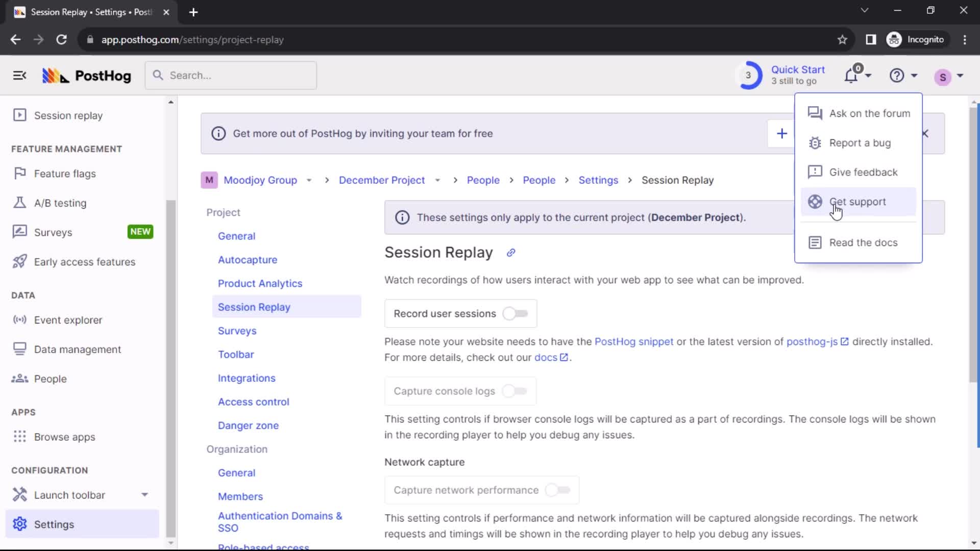Select Get support
Screen dimensions: 980x551
click(x=859, y=202)
